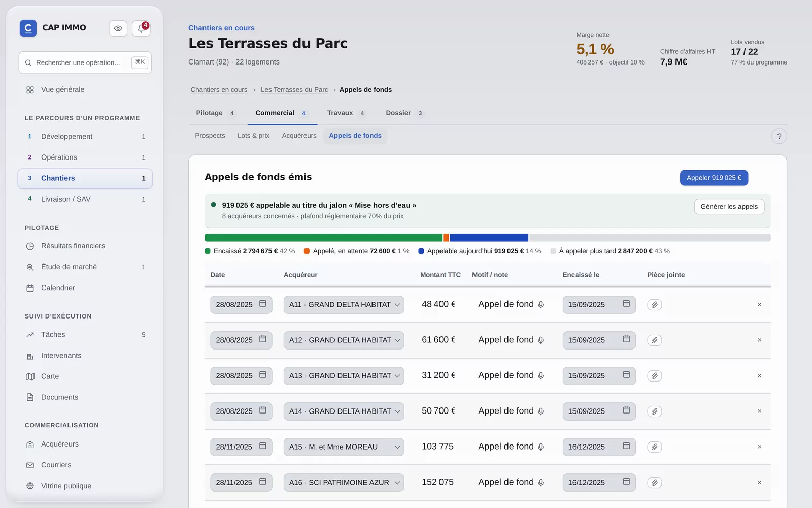
Task: Open Intervenants in the sidebar
Action: pyautogui.click(x=85, y=356)
